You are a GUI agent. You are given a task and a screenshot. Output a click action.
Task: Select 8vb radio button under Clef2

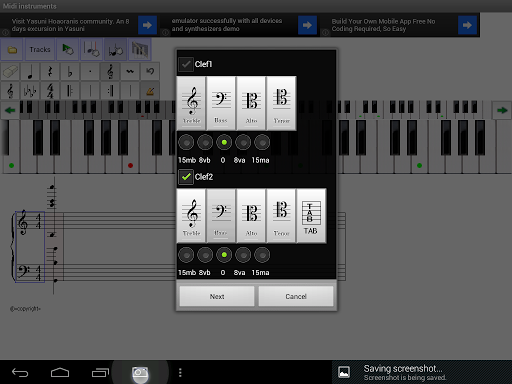click(x=205, y=255)
